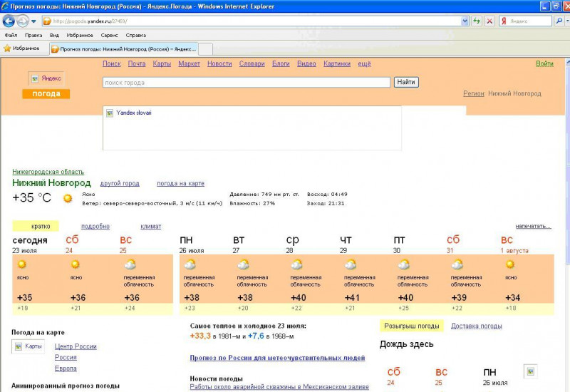This screenshot has width=570, height=392.
Task: Open the Европа map link
Action: point(66,368)
